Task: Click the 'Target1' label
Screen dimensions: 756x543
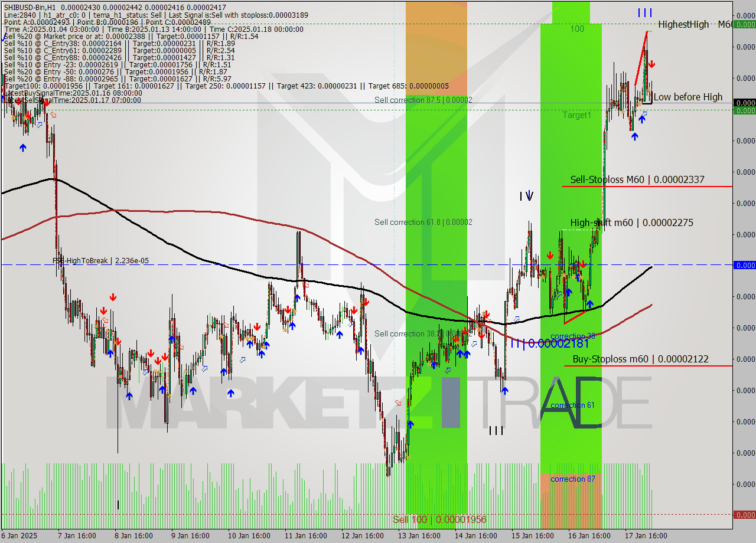Action: pyautogui.click(x=576, y=115)
